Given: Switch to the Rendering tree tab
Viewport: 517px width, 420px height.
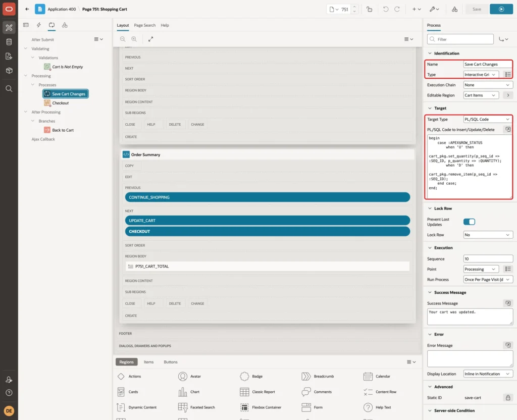Looking at the screenshot, I should pyautogui.click(x=26, y=25).
